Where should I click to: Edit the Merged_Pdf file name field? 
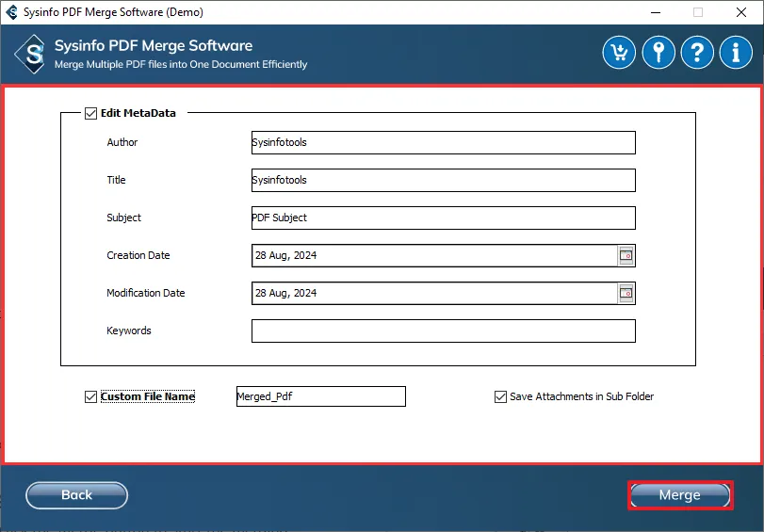320,396
